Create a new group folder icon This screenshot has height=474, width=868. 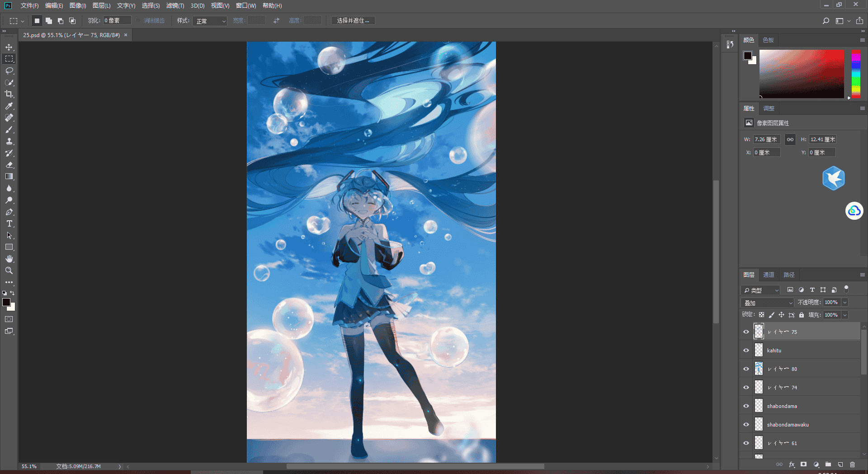[828, 465]
